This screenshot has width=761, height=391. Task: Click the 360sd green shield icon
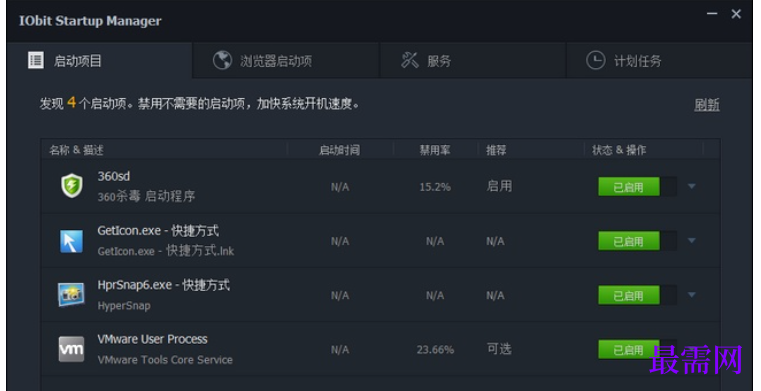pyautogui.click(x=72, y=186)
